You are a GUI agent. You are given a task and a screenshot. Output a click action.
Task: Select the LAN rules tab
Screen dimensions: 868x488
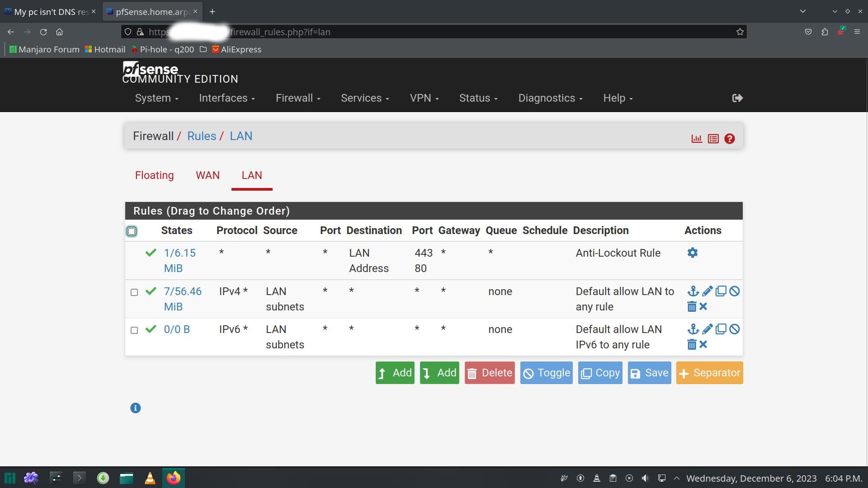click(252, 175)
